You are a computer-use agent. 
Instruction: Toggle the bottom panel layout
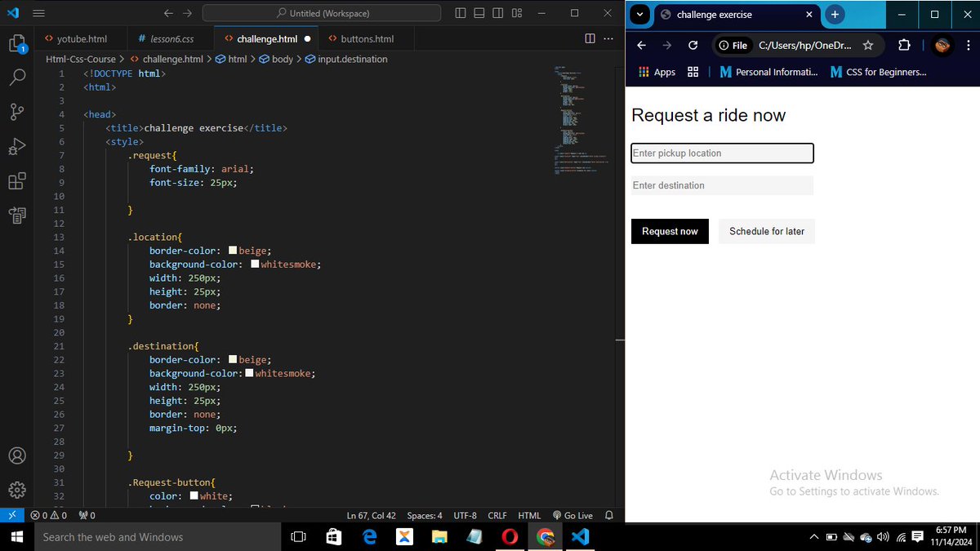pyautogui.click(x=479, y=13)
